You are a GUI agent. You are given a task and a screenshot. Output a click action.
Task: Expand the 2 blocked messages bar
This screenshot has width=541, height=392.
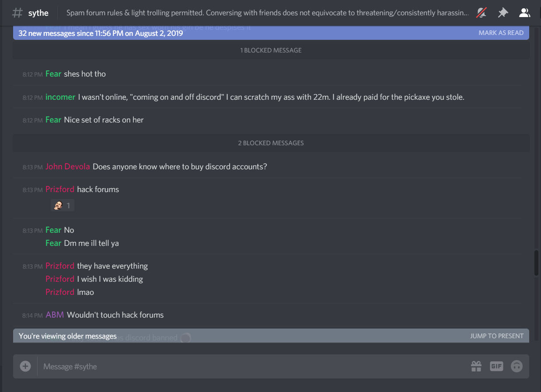271,143
